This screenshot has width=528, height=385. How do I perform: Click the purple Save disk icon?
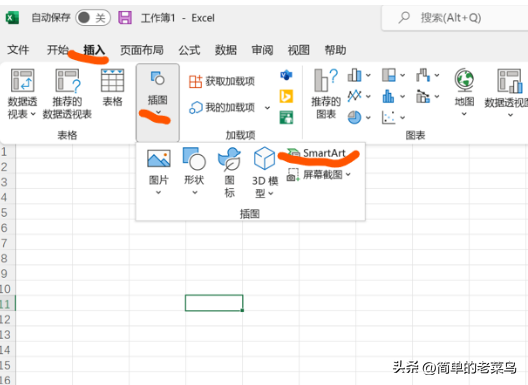[125, 18]
